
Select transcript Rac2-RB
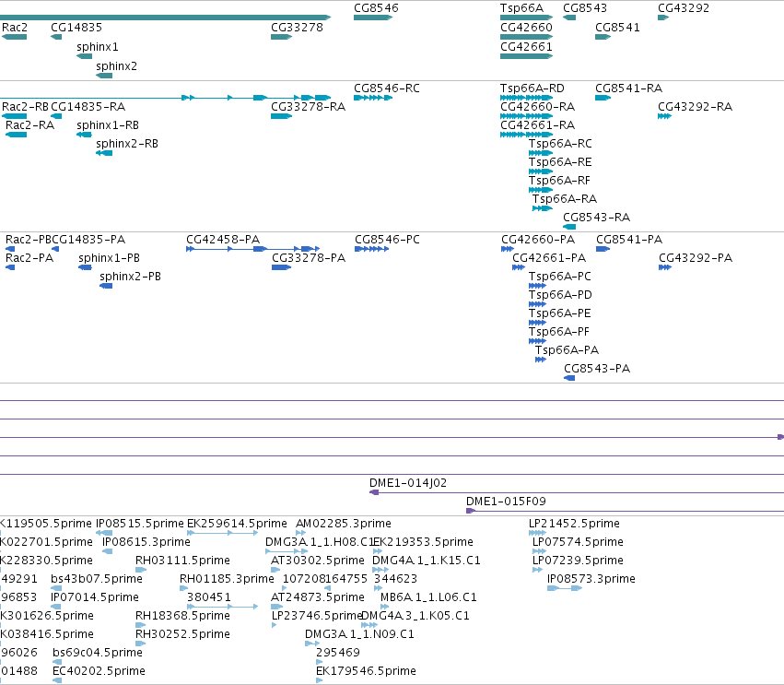click(25, 107)
